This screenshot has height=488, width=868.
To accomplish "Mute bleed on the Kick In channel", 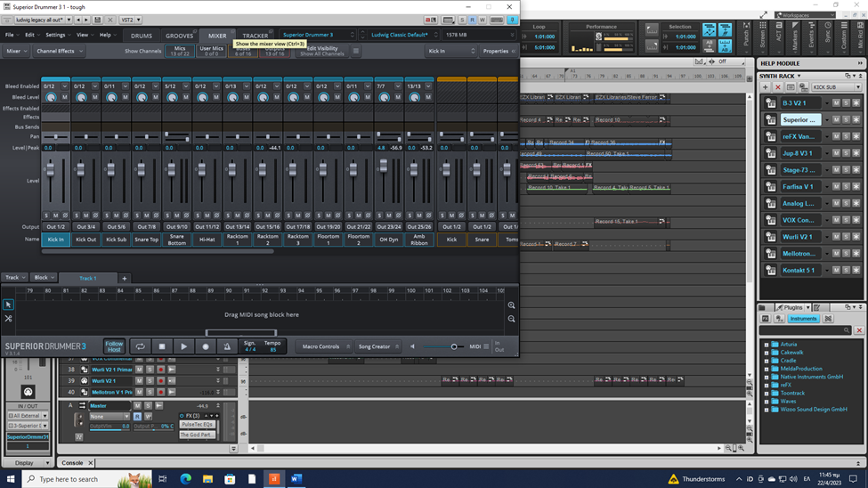I will [x=65, y=97].
